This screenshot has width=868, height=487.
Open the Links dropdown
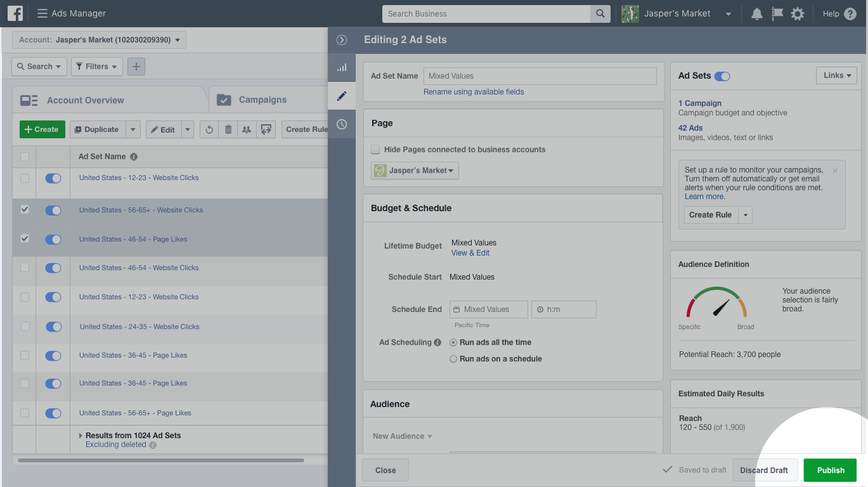836,75
